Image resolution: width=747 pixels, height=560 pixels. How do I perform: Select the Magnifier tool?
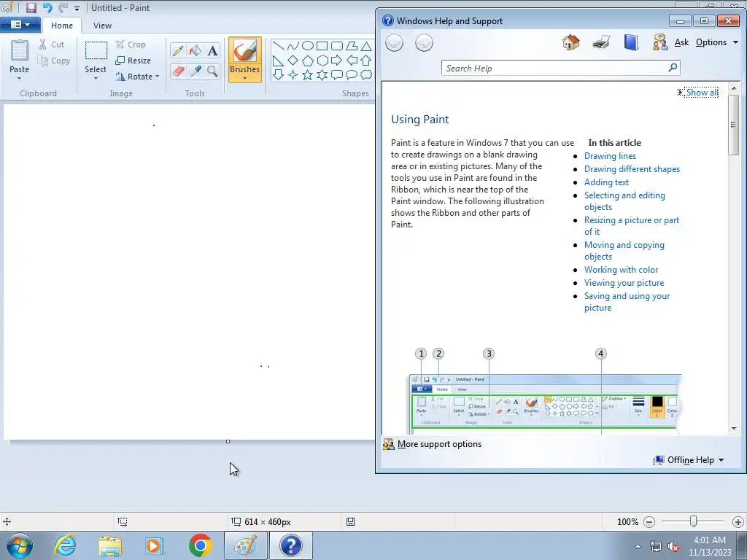tap(212, 71)
